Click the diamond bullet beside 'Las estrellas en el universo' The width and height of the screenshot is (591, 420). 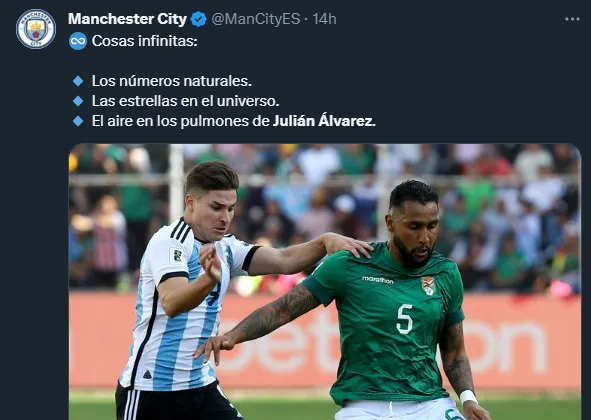(78, 101)
